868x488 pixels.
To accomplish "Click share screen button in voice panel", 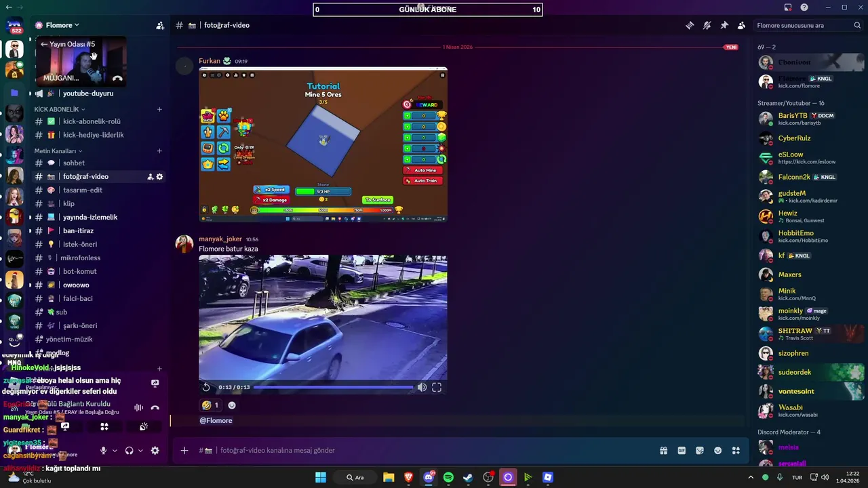I will point(65,426).
